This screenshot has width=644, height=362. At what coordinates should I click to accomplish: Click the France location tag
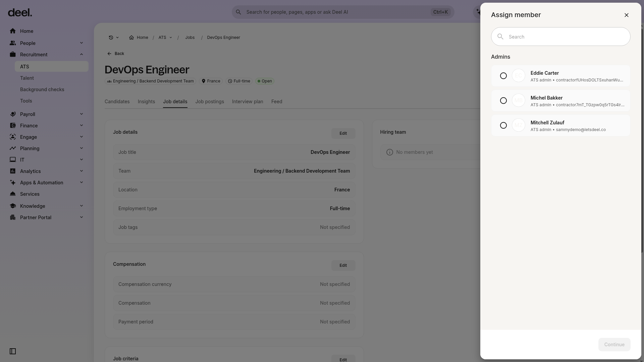(211, 81)
